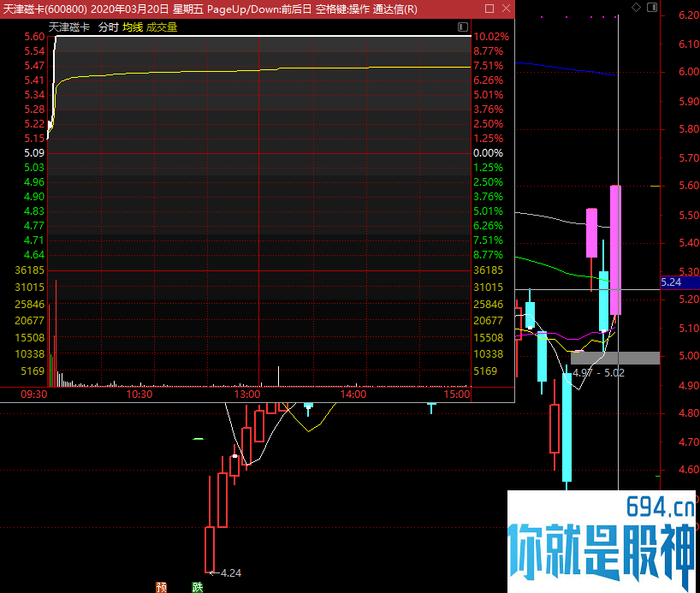
Task: Click the diamond icon above K-line chart
Action: pyautogui.click(x=636, y=7)
